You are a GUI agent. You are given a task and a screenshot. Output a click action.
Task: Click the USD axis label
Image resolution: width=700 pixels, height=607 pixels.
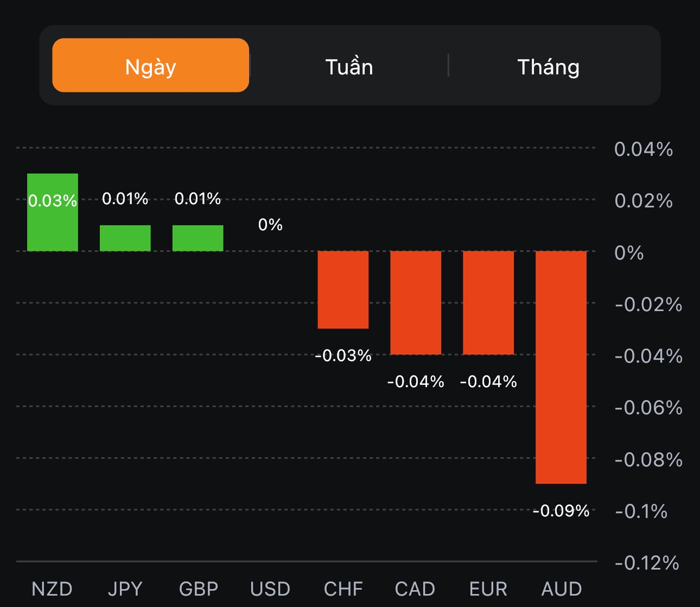(x=270, y=589)
